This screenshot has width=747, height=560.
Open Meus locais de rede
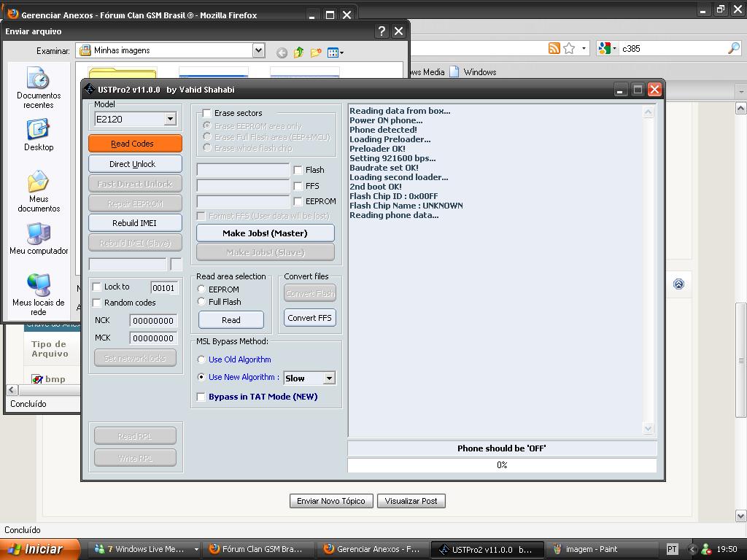tap(39, 295)
